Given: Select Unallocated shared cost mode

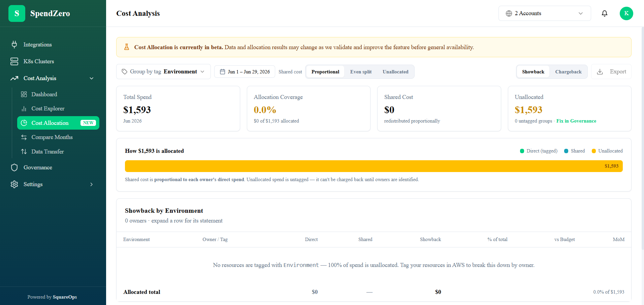Looking at the screenshot, I should click(x=395, y=72).
